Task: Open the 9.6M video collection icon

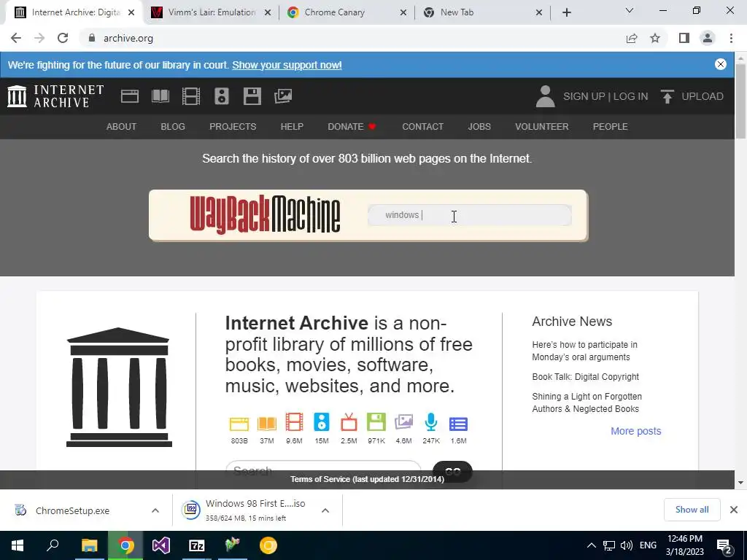Action: (x=294, y=422)
